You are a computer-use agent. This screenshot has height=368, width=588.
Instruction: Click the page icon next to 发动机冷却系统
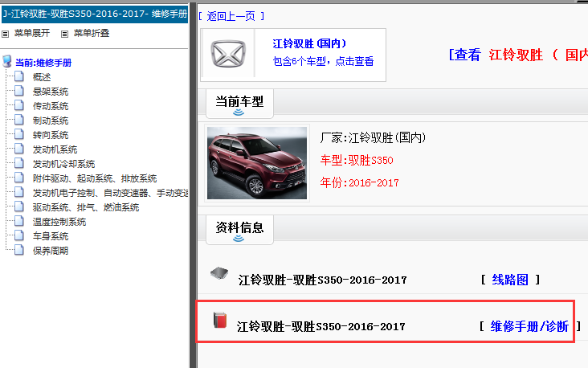[19, 164]
